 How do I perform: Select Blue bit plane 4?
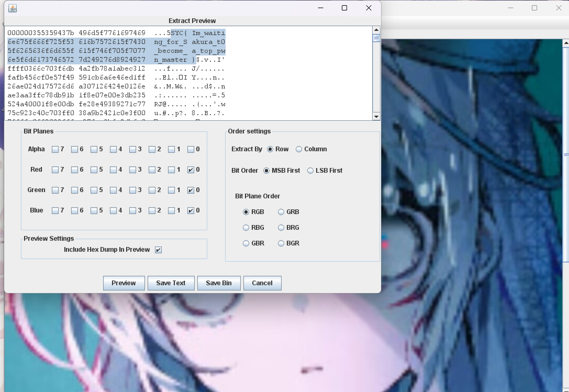tap(113, 211)
